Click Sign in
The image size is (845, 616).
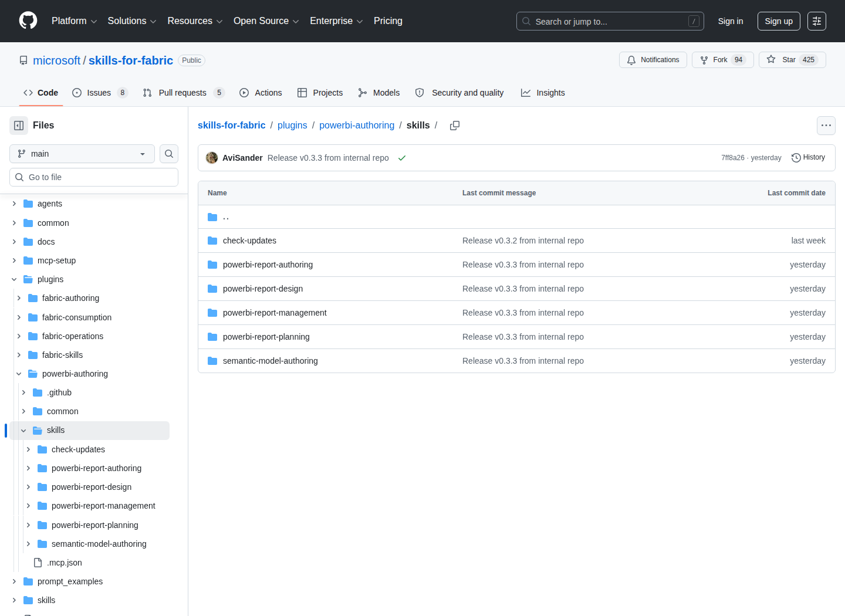[731, 21]
